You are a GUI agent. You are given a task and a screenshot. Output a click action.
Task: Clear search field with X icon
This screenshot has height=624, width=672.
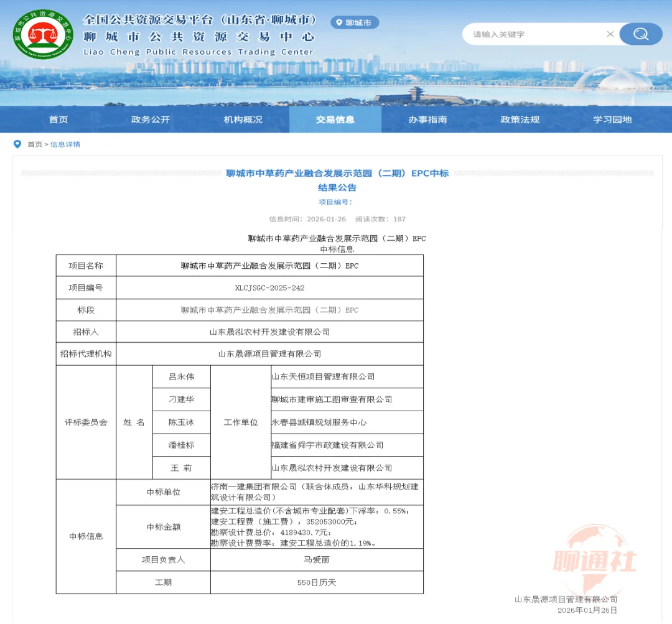610,34
